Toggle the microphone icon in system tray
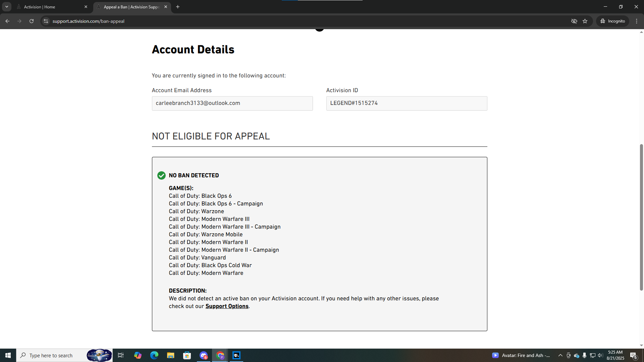 (x=585, y=355)
